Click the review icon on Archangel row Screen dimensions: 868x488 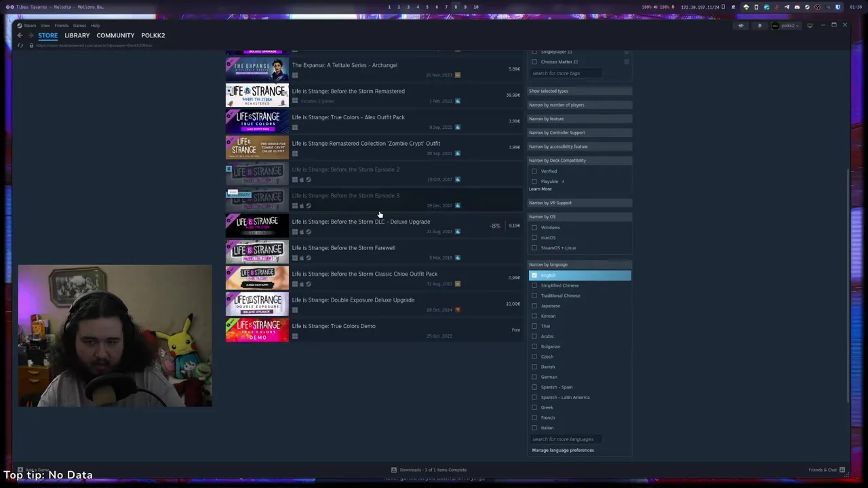[x=458, y=75]
